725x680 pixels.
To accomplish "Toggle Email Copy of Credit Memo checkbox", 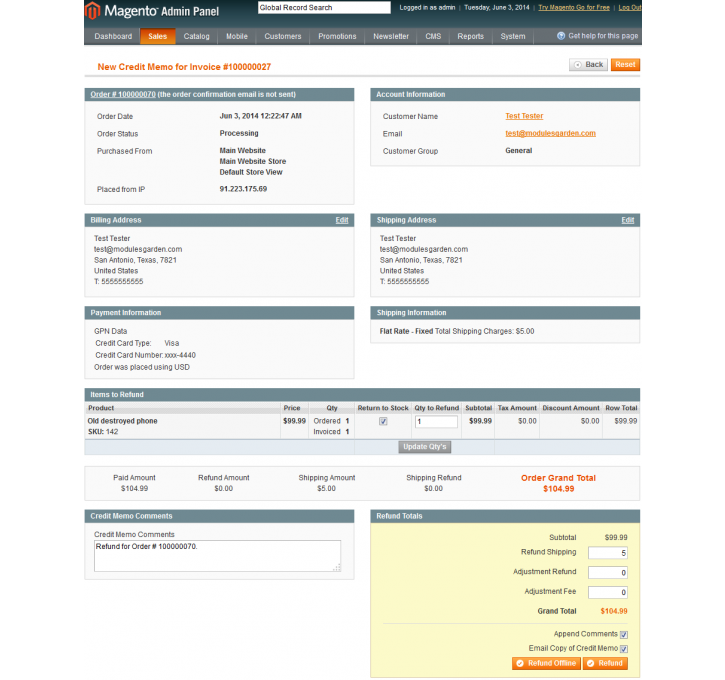I will tap(624, 649).
